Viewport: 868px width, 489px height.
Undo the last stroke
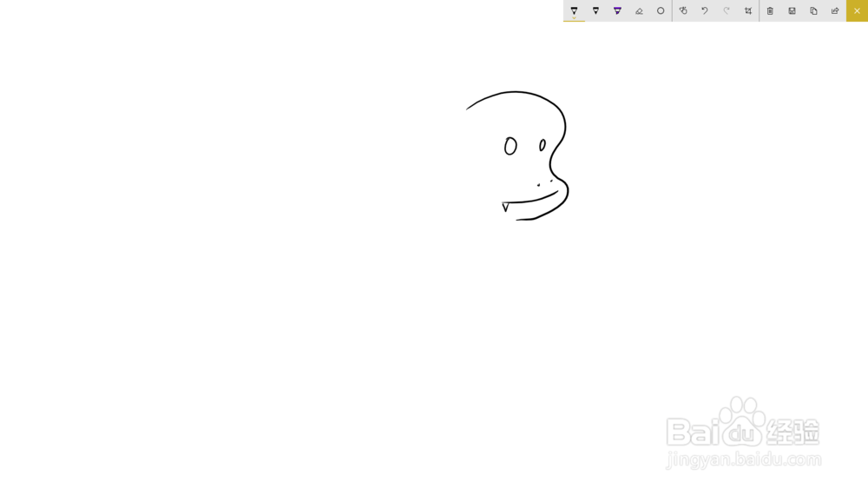point(705,10)
